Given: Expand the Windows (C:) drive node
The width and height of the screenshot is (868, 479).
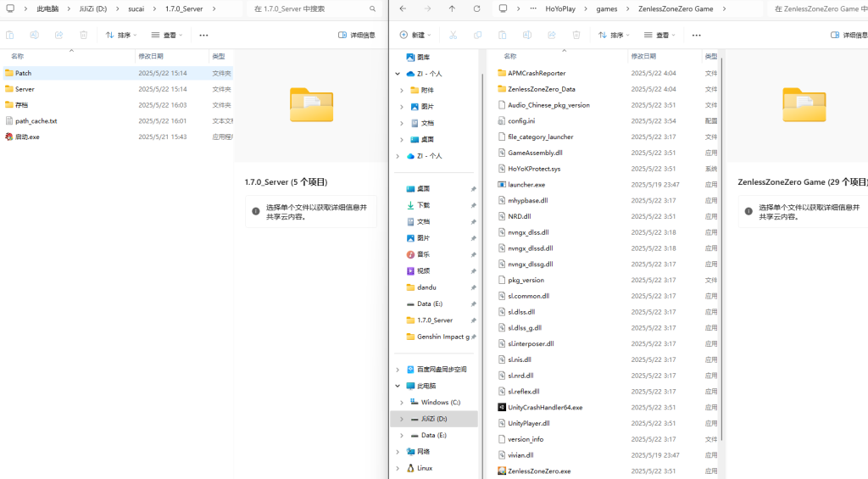Looking at the screenshot, I should (402, 403).
